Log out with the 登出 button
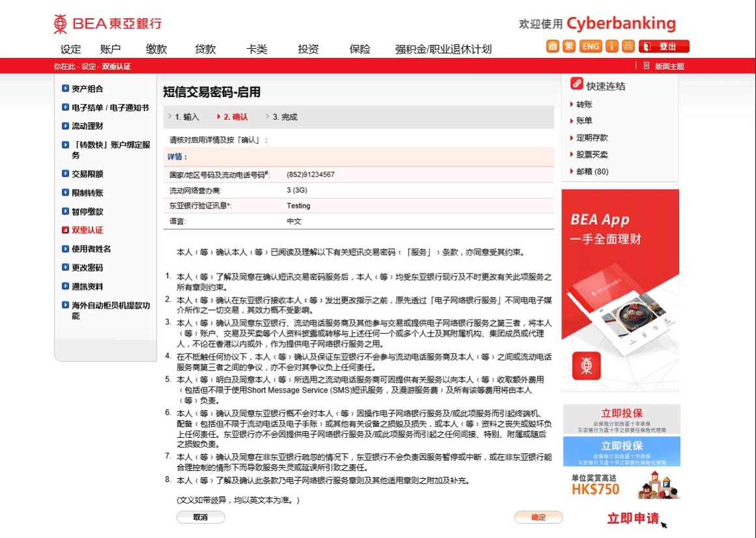 click(x=664, y=46)
